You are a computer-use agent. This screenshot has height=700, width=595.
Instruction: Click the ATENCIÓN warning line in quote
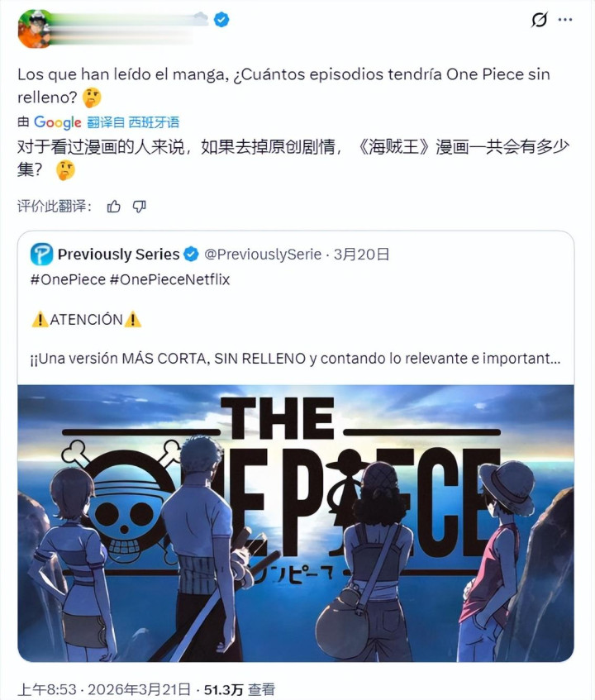87,320
